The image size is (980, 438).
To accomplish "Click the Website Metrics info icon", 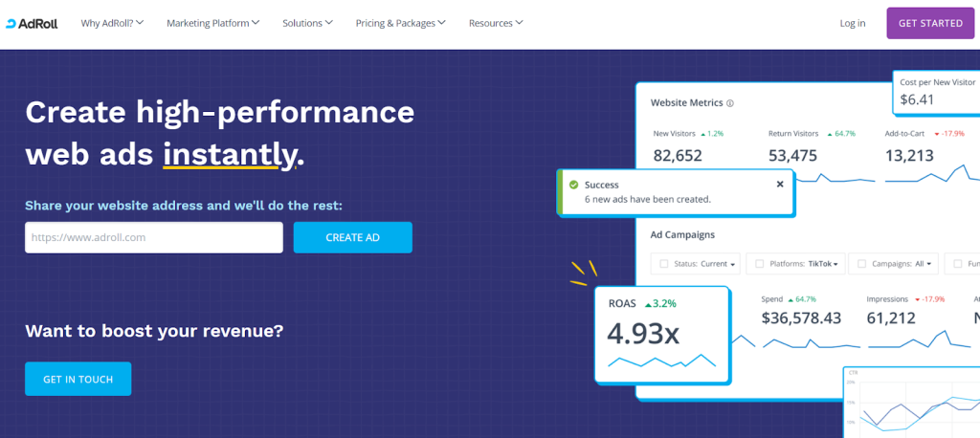I will [x=730, y=103].
